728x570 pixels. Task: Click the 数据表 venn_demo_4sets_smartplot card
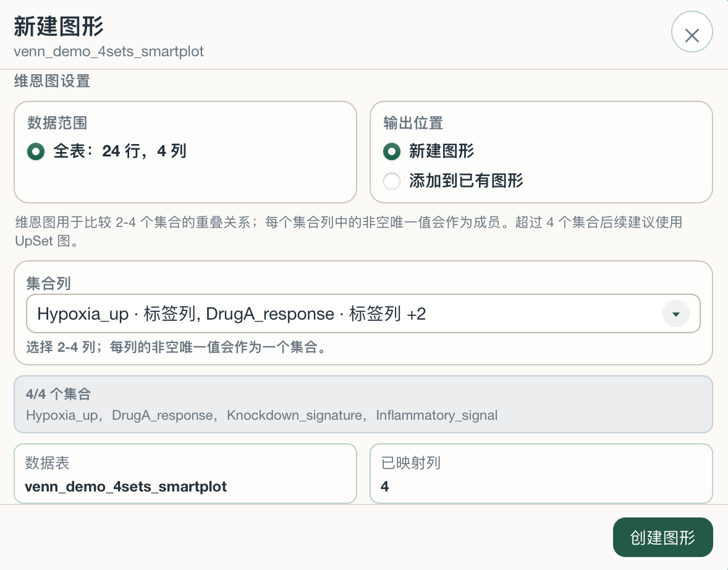tap(185, 474)
